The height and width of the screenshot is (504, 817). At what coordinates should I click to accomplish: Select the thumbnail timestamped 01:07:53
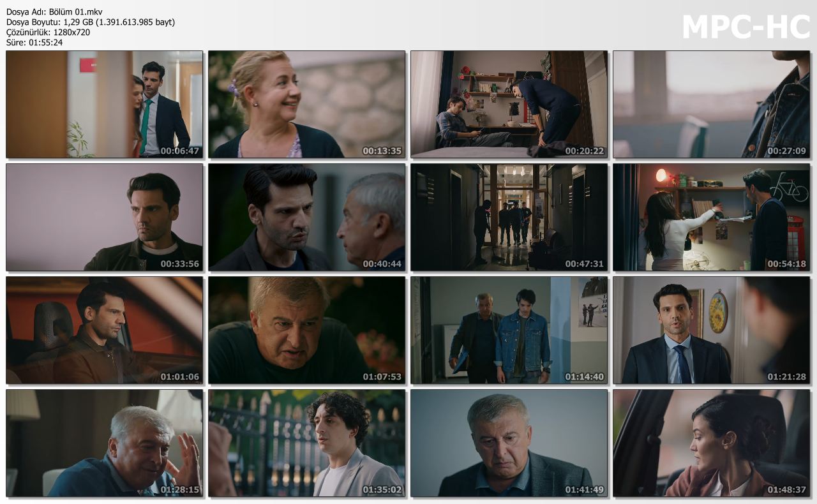click(x=306, y=330)
